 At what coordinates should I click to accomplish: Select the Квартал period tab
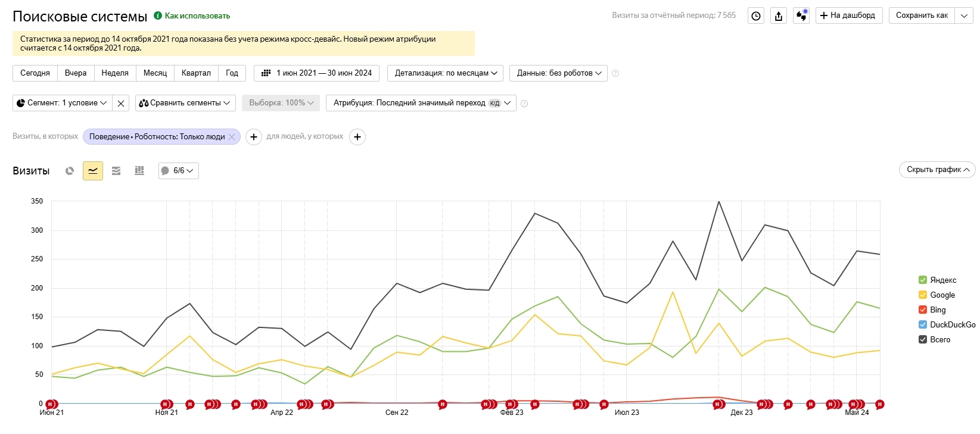point(196,73)
